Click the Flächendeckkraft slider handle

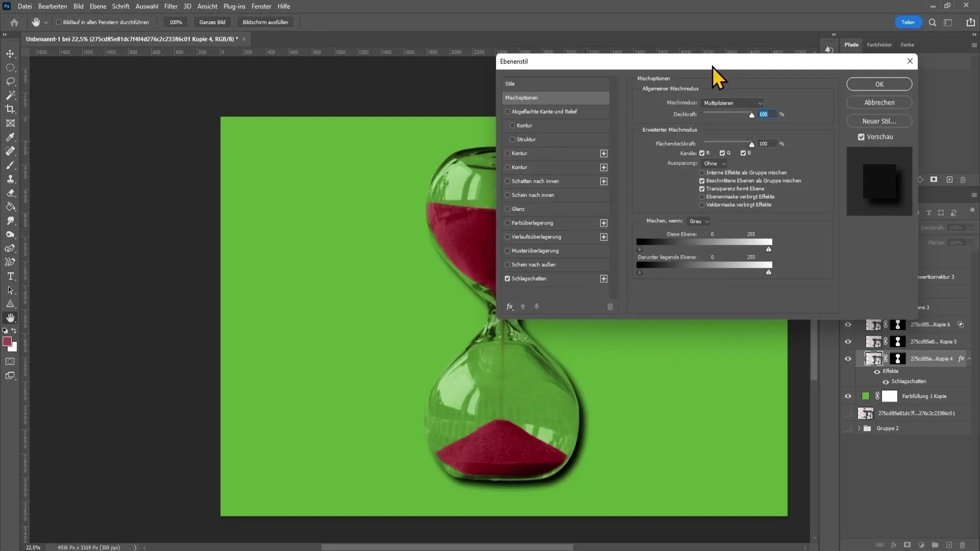[751, 144]
